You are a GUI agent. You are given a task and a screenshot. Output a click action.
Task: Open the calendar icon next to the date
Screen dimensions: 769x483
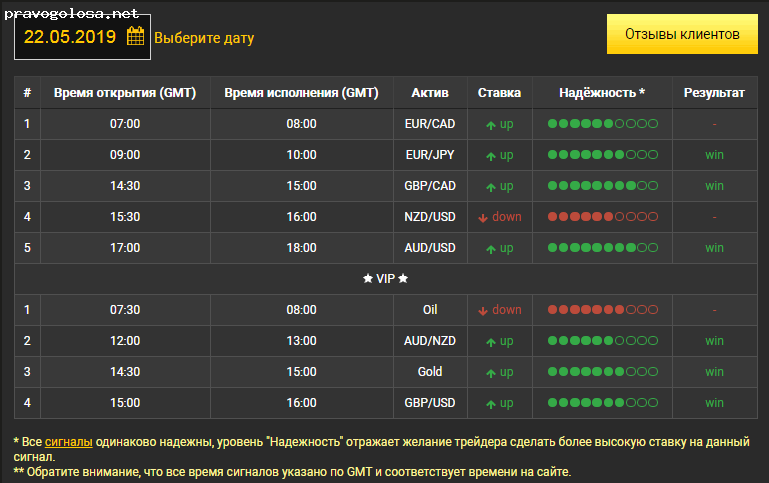135,36
